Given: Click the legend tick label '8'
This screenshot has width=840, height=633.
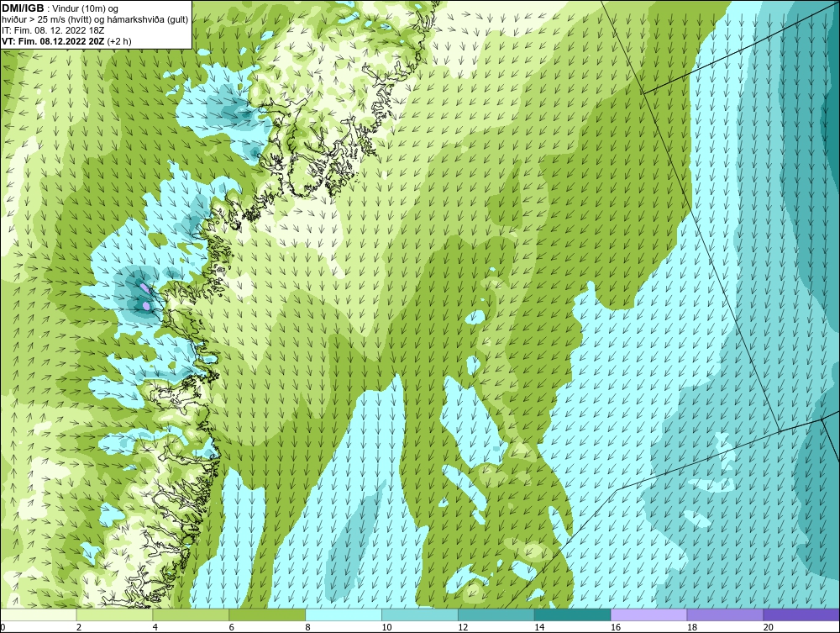Looking at the screenshot, I should tap(307, 627).
